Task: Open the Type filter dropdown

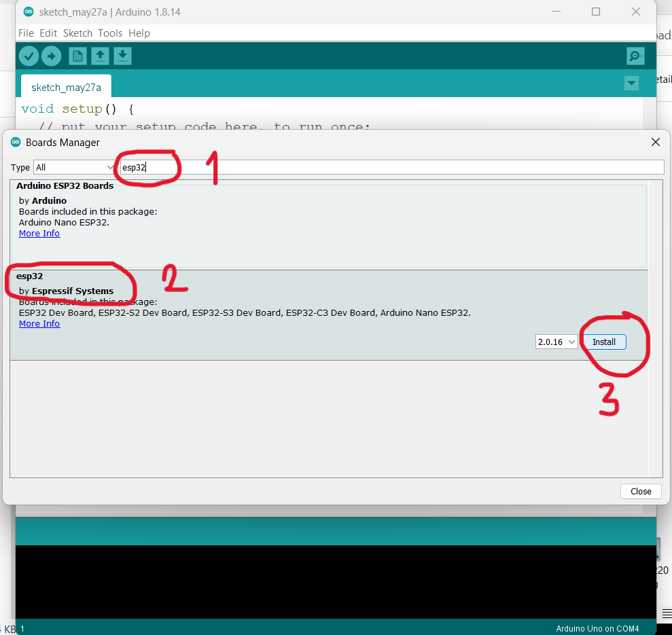Action: point(74,168)
